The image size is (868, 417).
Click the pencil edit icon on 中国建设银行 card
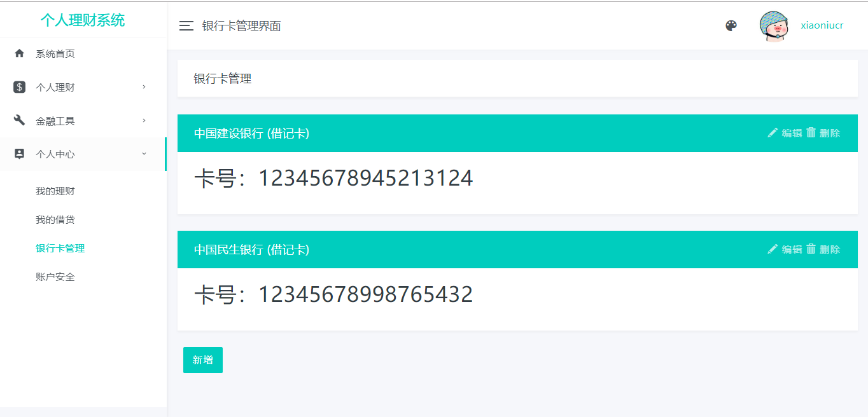click(773, 132)
